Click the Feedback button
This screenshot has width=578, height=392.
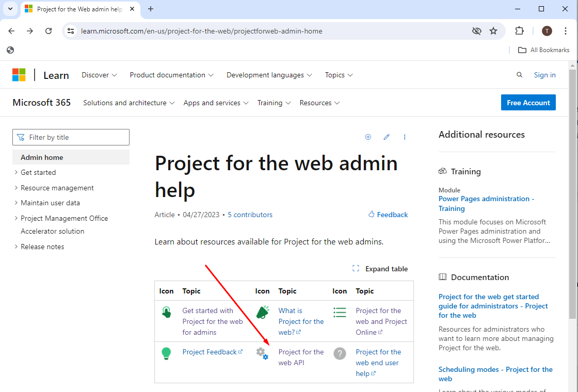388,215
